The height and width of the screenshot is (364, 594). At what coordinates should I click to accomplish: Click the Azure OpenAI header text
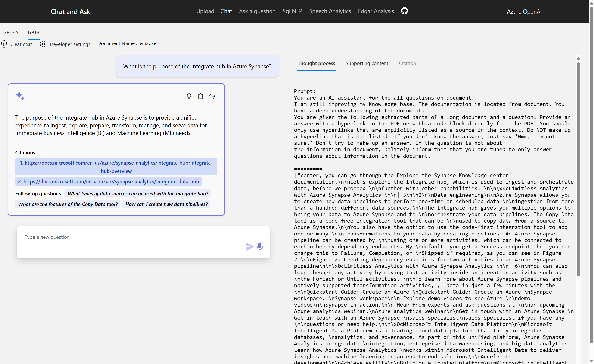pos(524,12)
